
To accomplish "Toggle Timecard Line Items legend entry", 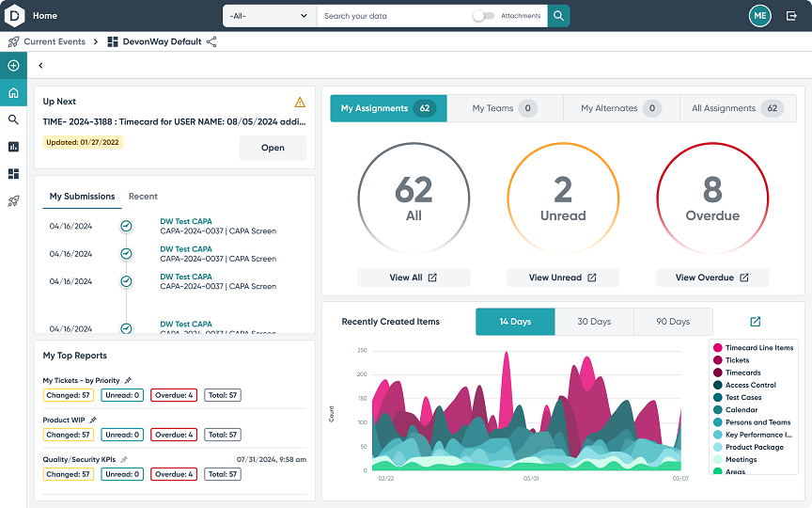I will pos(754,348).
